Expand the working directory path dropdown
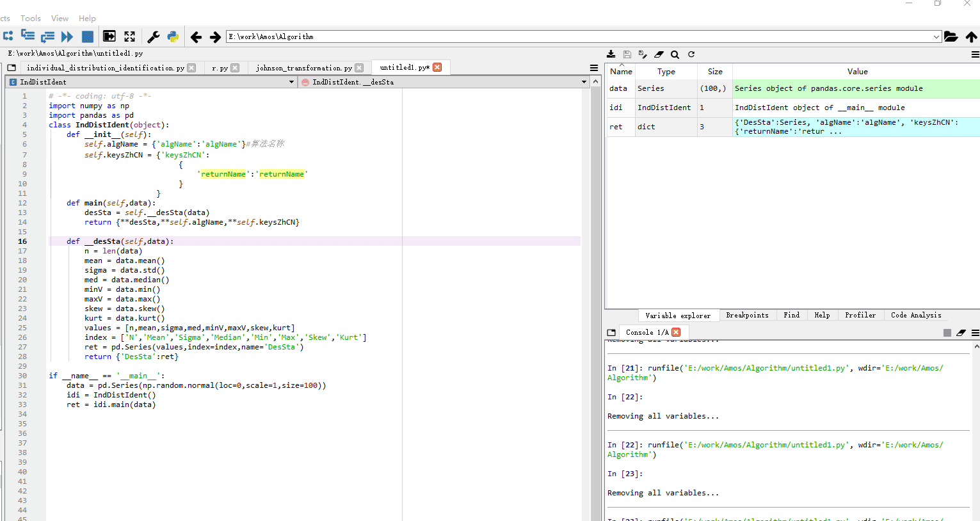This screenshot has width=980, height=521. (x=936, y=37)
